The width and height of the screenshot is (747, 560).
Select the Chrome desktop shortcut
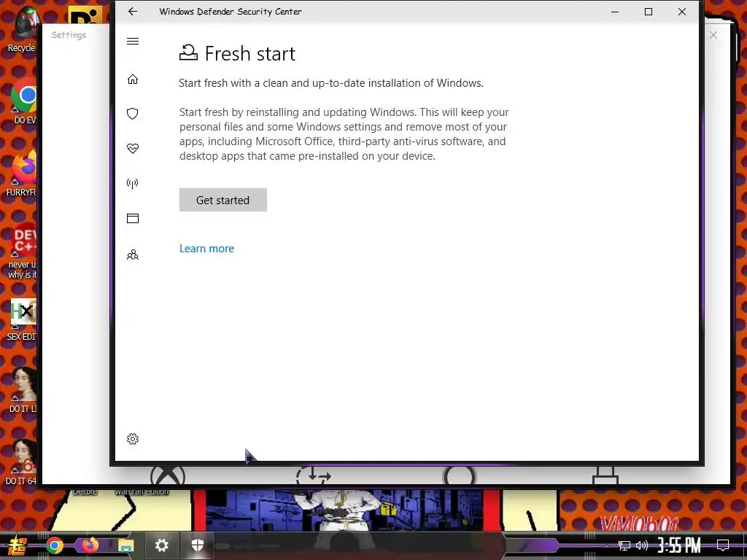pyautogui.click(x=24, y=101)
